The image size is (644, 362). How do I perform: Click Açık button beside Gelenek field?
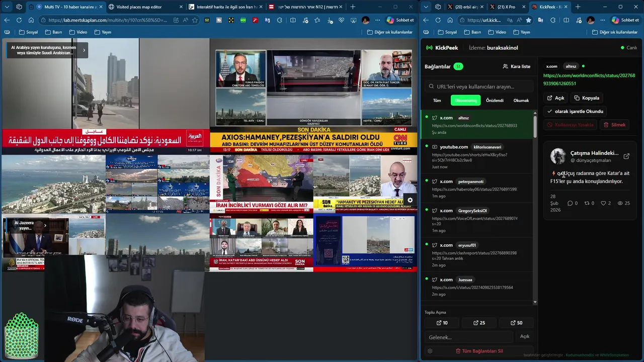point(525,336)
